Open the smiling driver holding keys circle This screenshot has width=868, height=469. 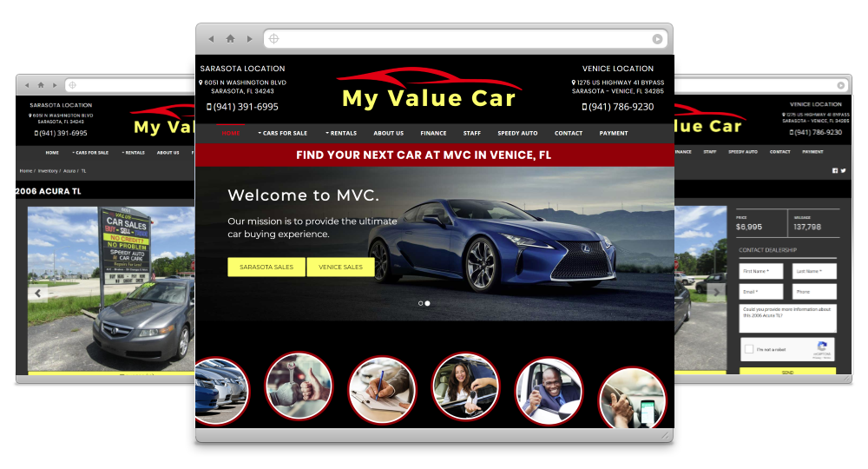(x=549, y=391)
